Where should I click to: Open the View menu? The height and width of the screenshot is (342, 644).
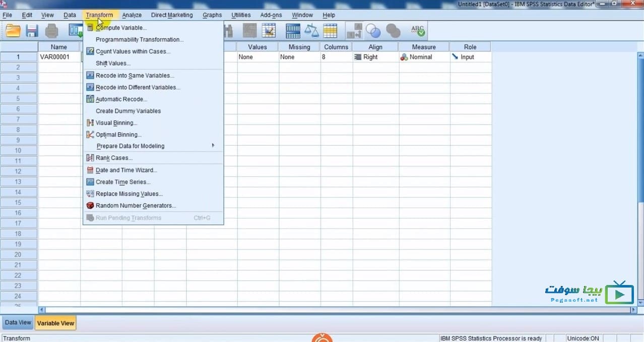point(47,15)
